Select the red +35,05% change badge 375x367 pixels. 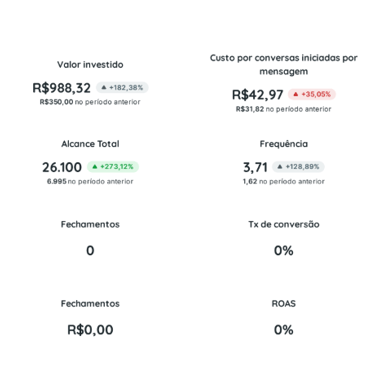coord(312,94)
